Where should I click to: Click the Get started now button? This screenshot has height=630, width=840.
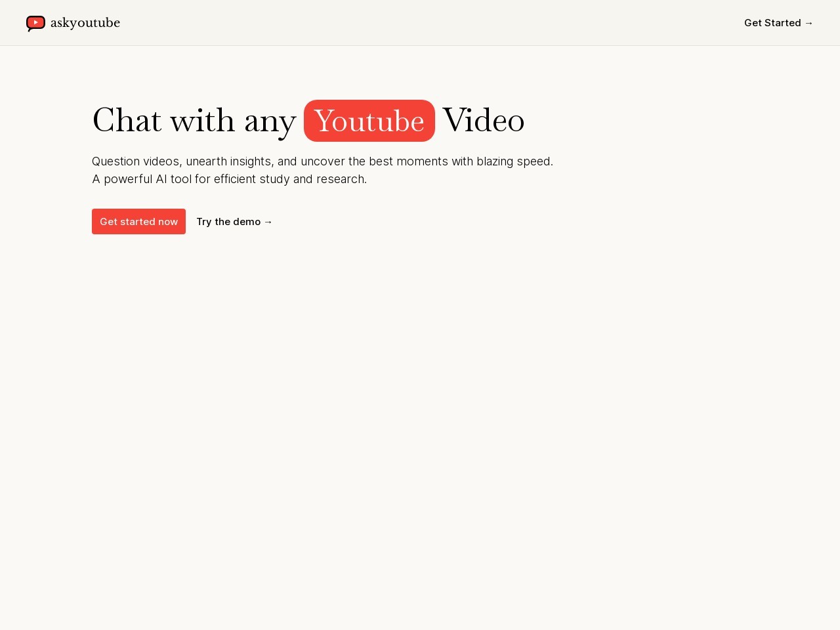pyautogui.click(x=138, y=222)
